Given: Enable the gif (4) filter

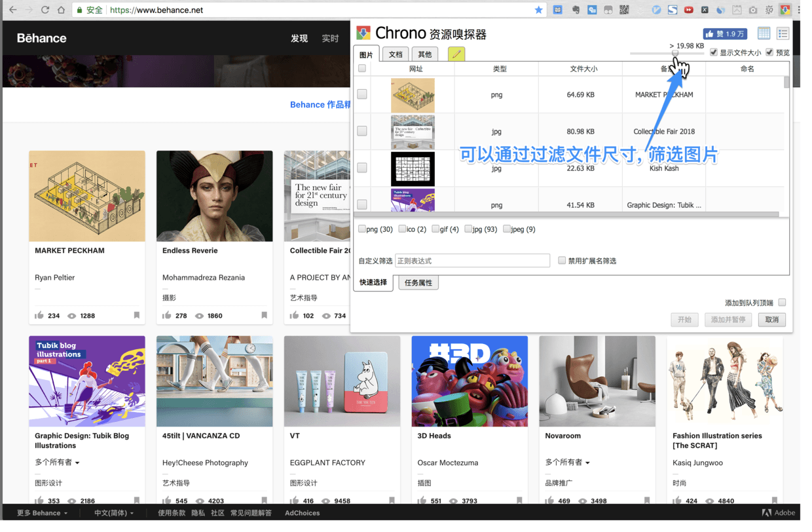Looking at the screenshot, I should click(435, 229).
